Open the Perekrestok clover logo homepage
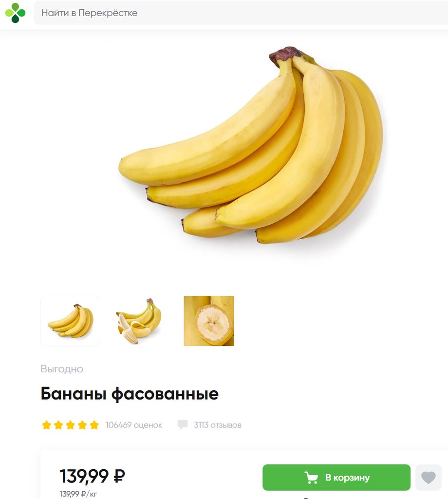This screenshot has width=448, height=499. point(15,13)
